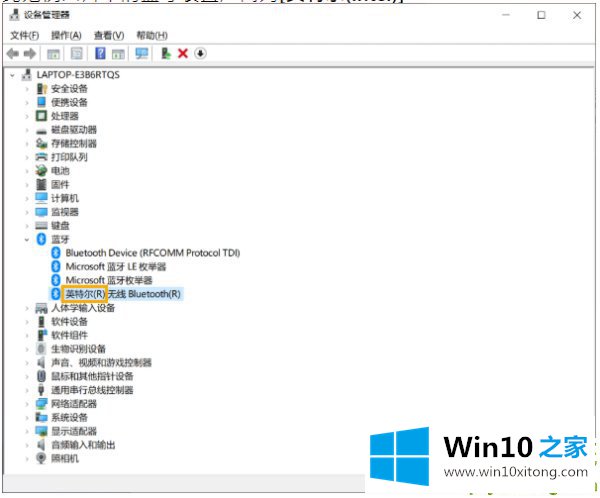Select the 生物识别设备 icon
Screen dimensions: 600x498
pos(41,349)
